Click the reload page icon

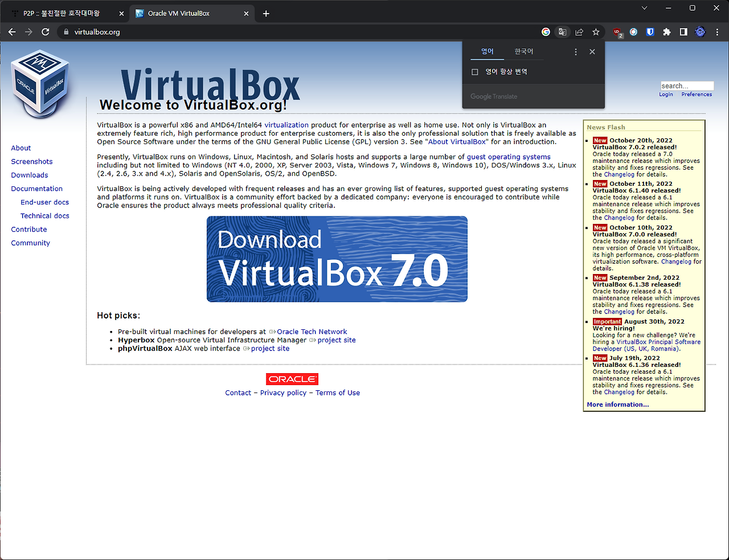point(45,32)
